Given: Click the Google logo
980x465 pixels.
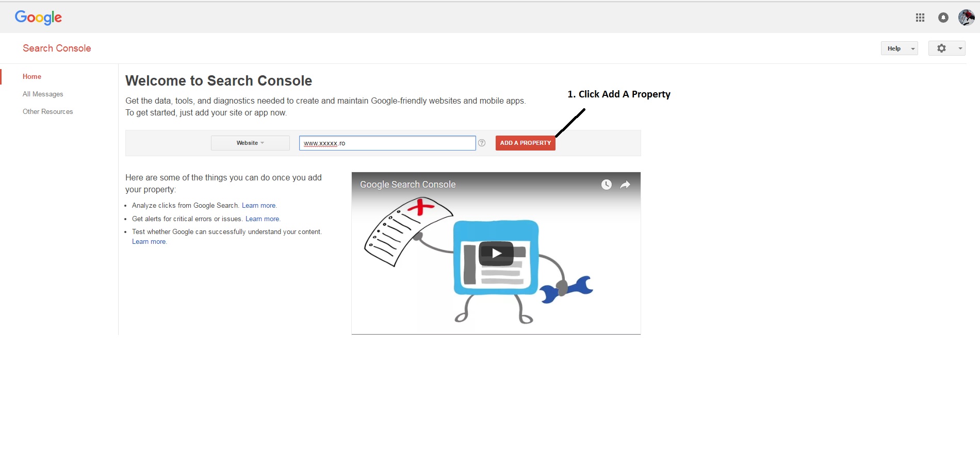Looking at the screenshot, I should (x=38, y=18).
